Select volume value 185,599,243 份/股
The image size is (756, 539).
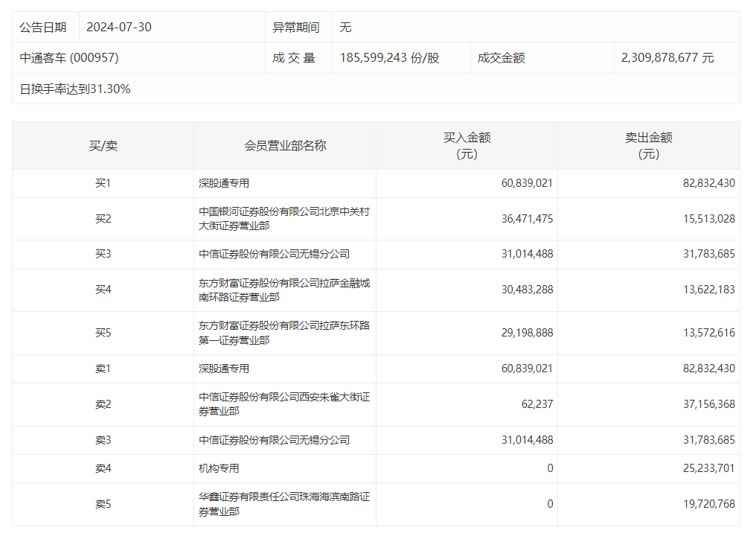click(x=390, y=58)
